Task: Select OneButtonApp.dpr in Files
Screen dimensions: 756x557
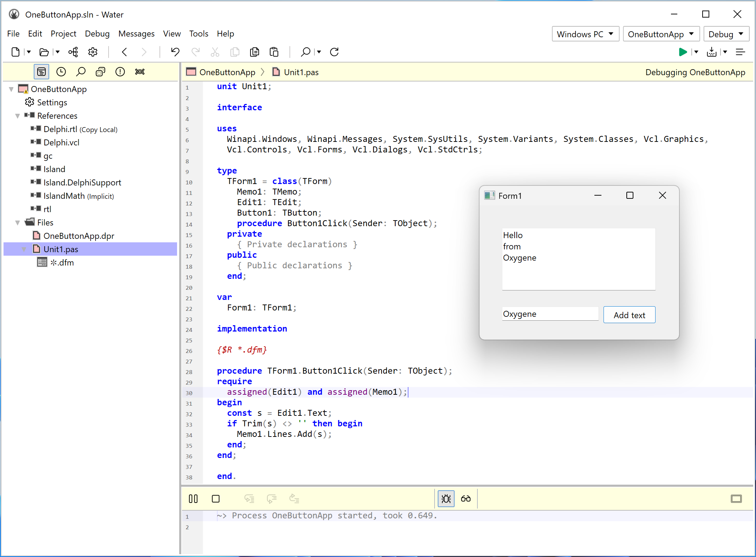Action: point(79,236)
